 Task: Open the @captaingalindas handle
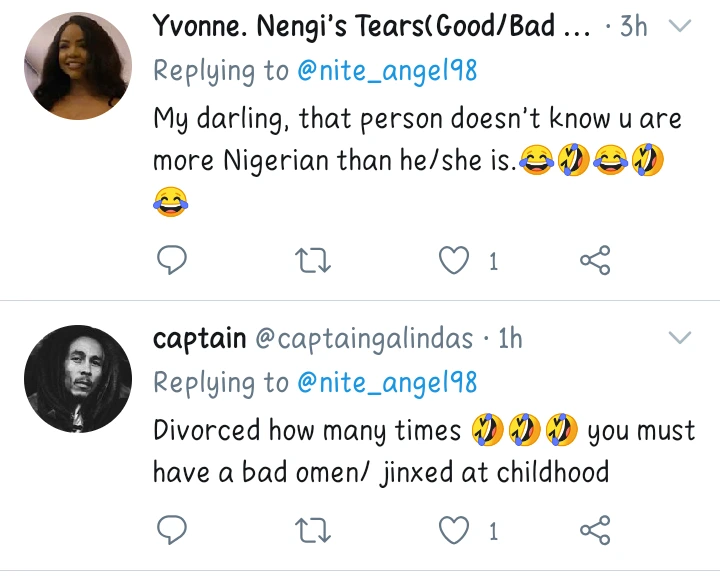click(x=364, y=339)
